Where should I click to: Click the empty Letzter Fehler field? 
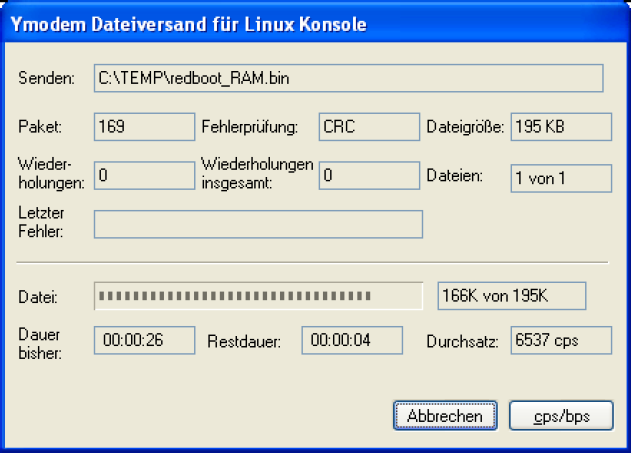[258, 224]
